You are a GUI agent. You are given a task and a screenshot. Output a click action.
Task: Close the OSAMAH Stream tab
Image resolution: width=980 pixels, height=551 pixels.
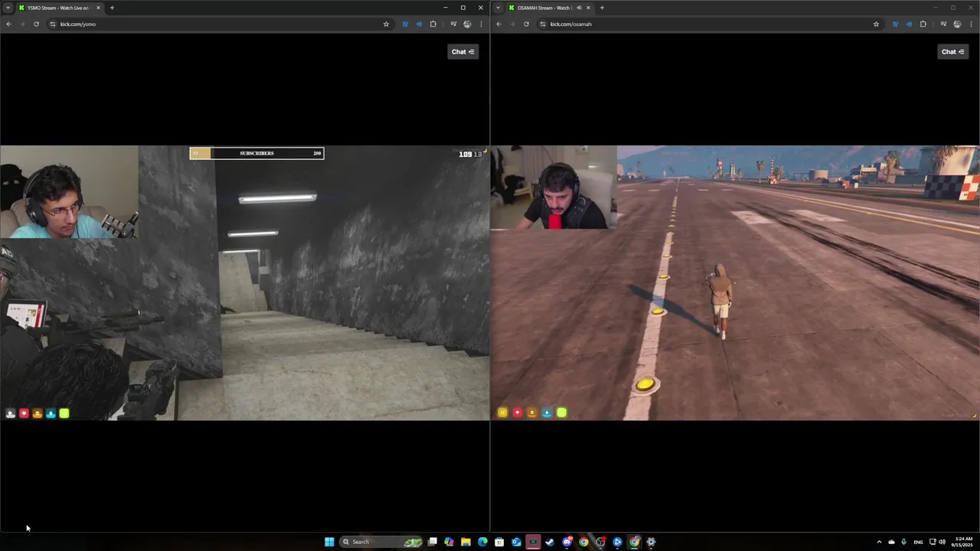click(x=589, y=8)
